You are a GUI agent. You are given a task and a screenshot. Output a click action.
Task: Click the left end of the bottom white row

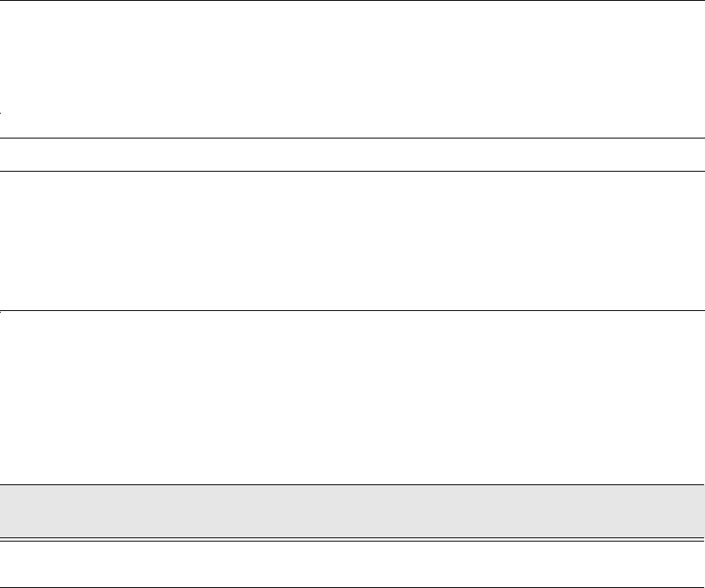click(10, 565)
